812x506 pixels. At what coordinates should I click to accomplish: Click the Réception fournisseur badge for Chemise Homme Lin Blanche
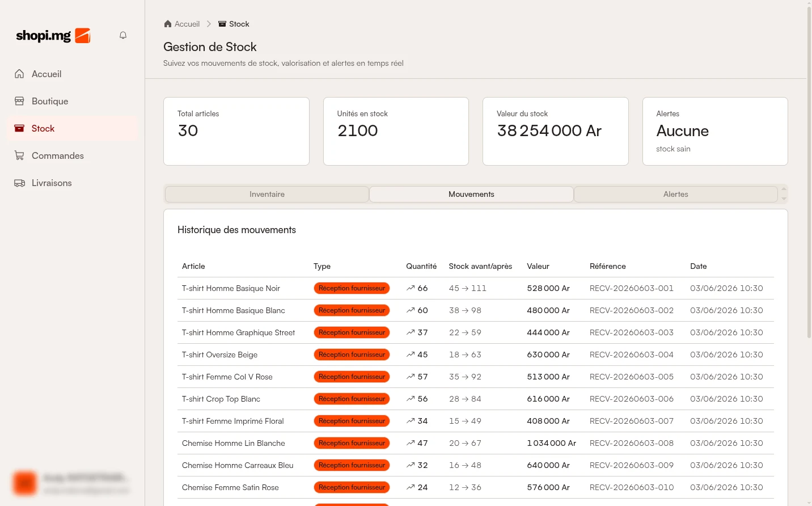(352, 443)
